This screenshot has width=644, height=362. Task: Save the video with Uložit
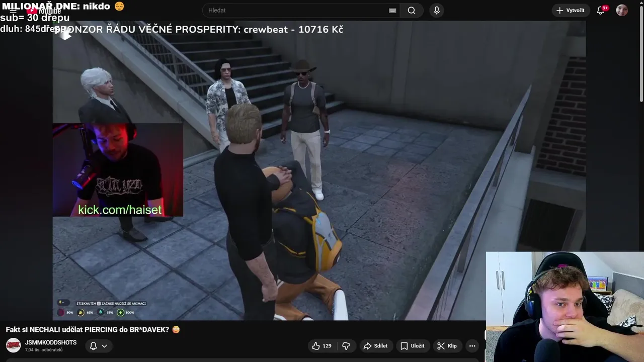[x=412, y=346]
